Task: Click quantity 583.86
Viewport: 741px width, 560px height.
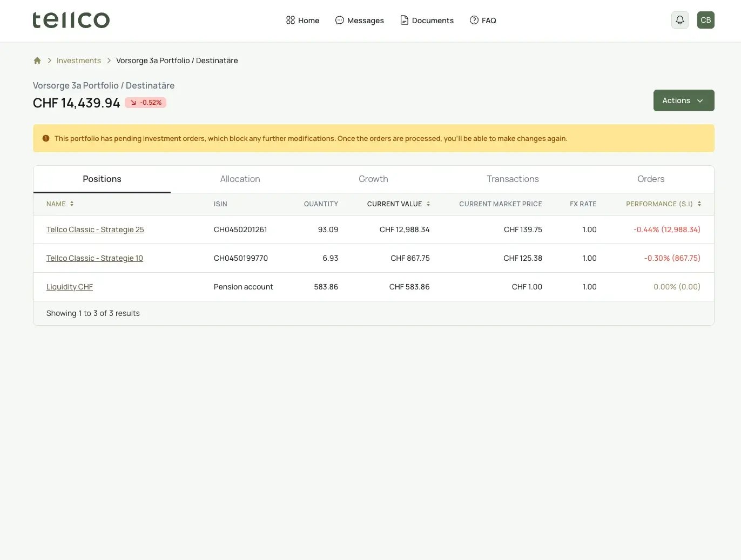Action: pos(326,287)
